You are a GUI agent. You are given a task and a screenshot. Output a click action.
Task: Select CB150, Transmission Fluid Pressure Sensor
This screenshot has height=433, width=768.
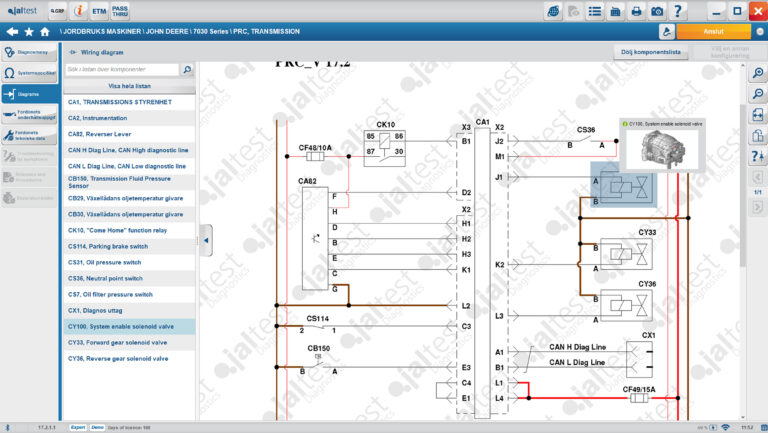pyautogui.click(x=129, y=182)
